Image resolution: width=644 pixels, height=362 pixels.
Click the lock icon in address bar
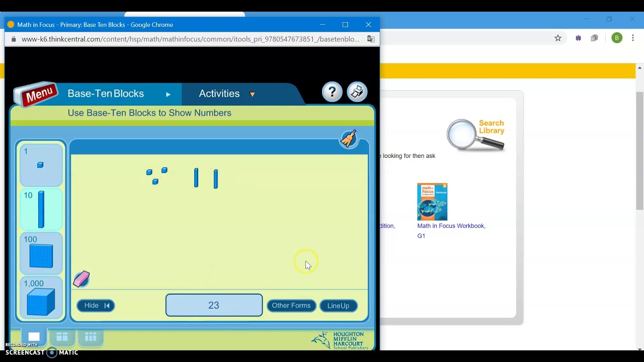(x=14, y=39)
